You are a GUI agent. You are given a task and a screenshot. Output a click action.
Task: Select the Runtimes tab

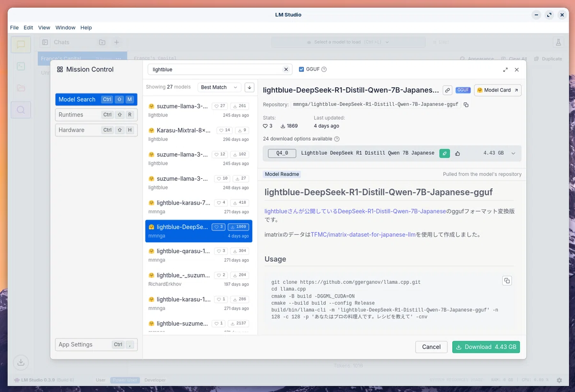point(96,115)
